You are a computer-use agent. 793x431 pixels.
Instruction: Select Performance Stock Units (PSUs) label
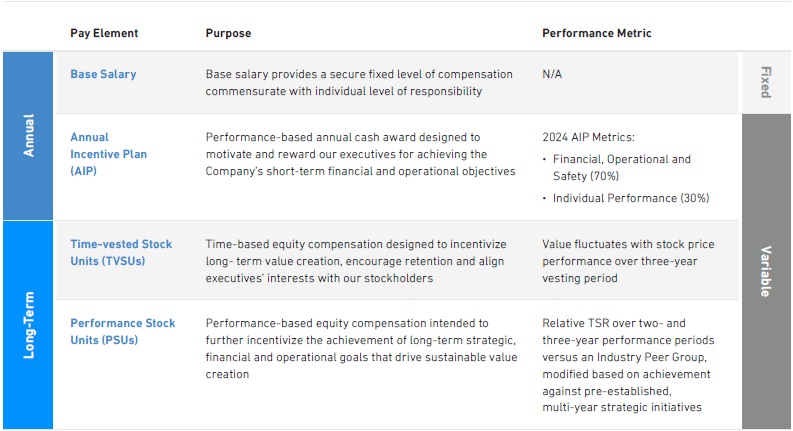[x=123, y=331]
